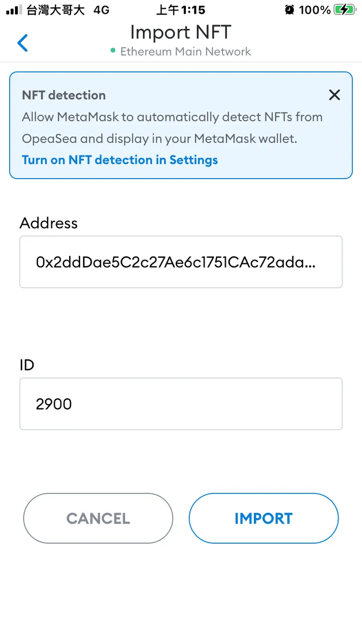
Task: Tap the ID field label
Action: tap(27, 365)
